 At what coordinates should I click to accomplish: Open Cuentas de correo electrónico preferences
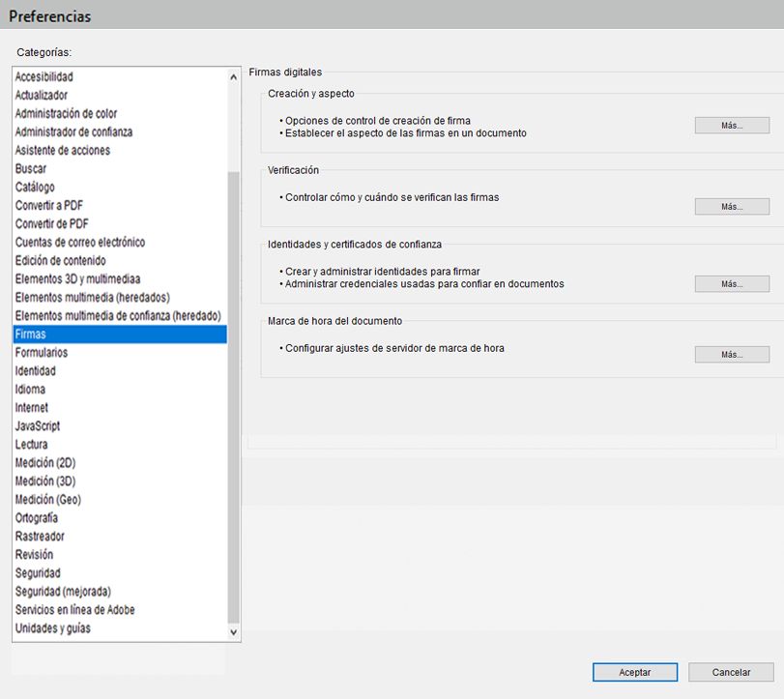pos(89,242)
